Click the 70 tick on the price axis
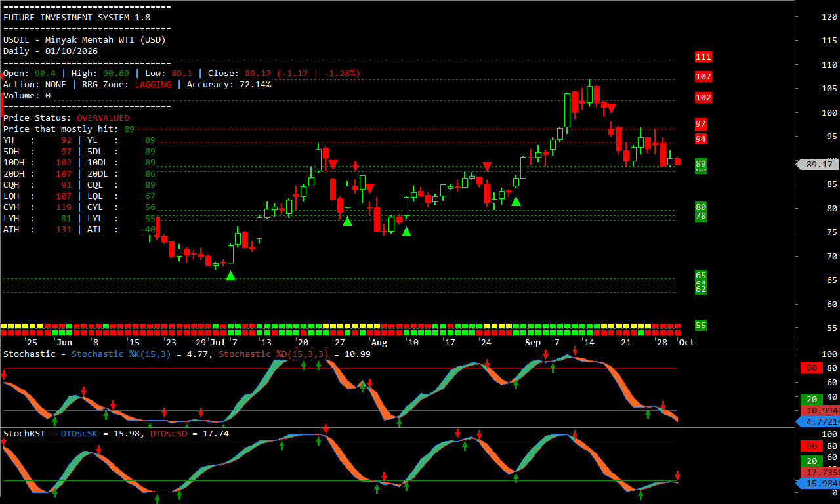Screen dimensions: 840x504 click(x=832, y=257)
